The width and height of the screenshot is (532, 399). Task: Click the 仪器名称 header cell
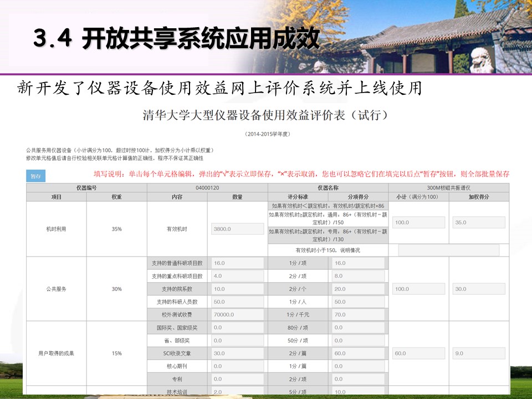point(328,188)
